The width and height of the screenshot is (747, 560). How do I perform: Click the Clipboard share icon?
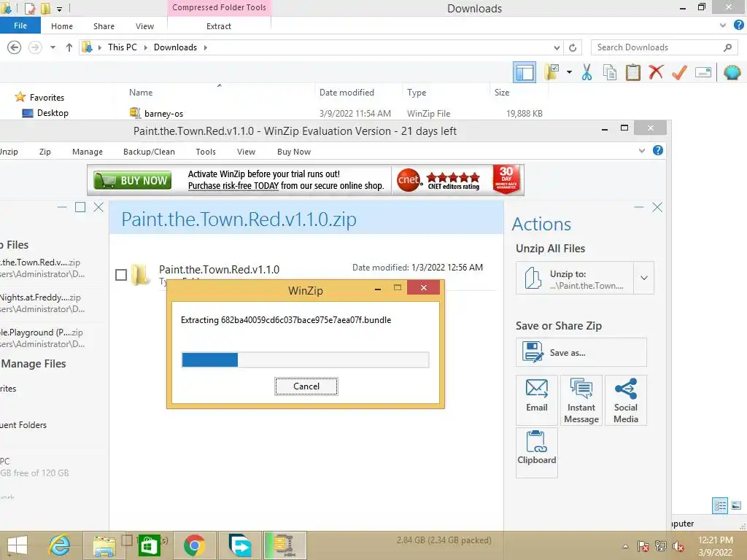[x=536, y=452]
